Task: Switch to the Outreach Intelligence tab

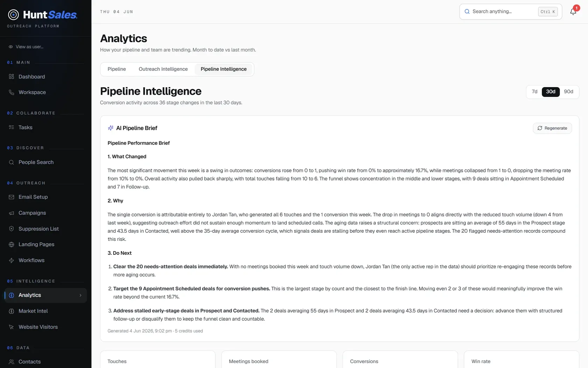Action: (x=163, y=69)
